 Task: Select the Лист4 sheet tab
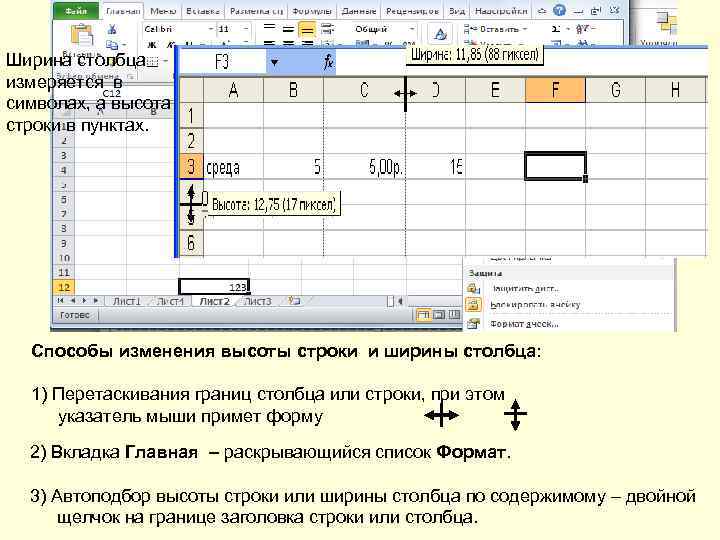pyautogui.click(x=170, y=301)
